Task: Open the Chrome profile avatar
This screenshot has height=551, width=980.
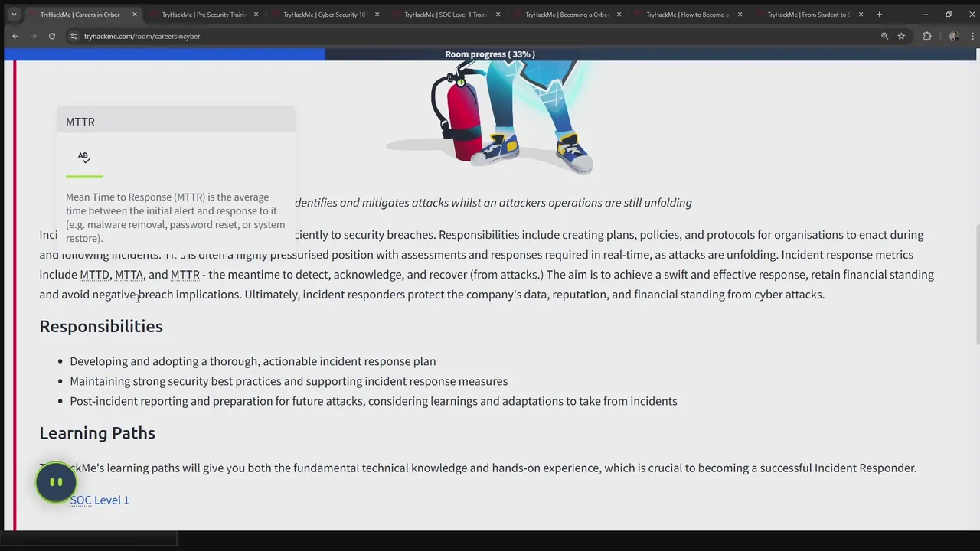Action: [953, 36]
